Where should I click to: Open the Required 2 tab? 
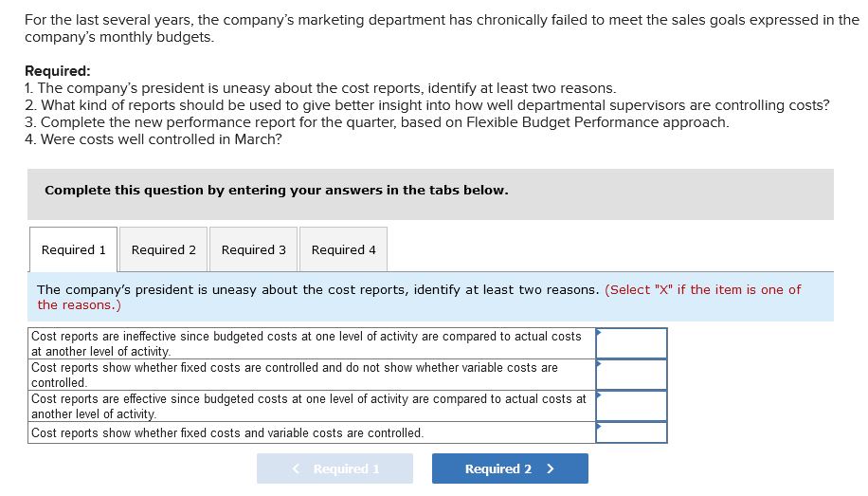point(163,250)
